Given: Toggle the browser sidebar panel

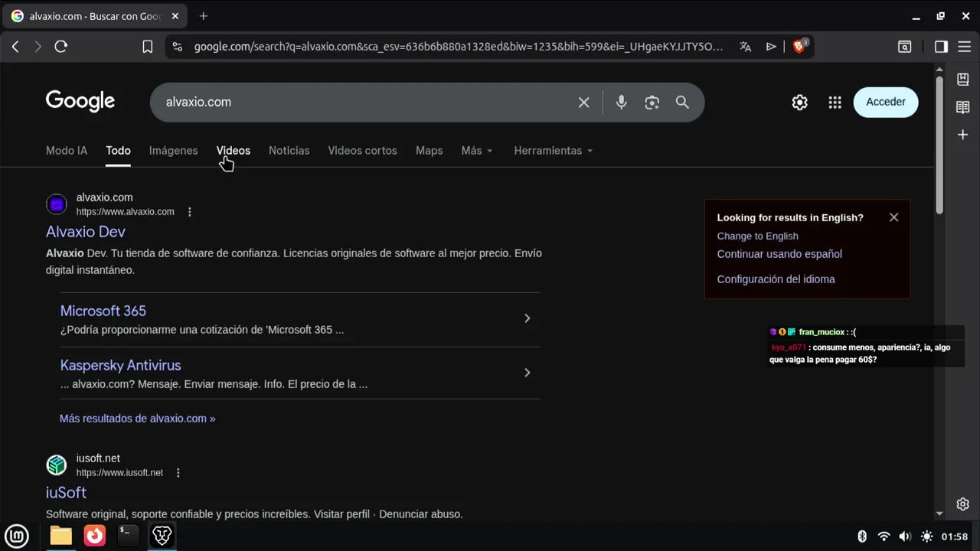Looking at the screenshot, I should (942, 47).
